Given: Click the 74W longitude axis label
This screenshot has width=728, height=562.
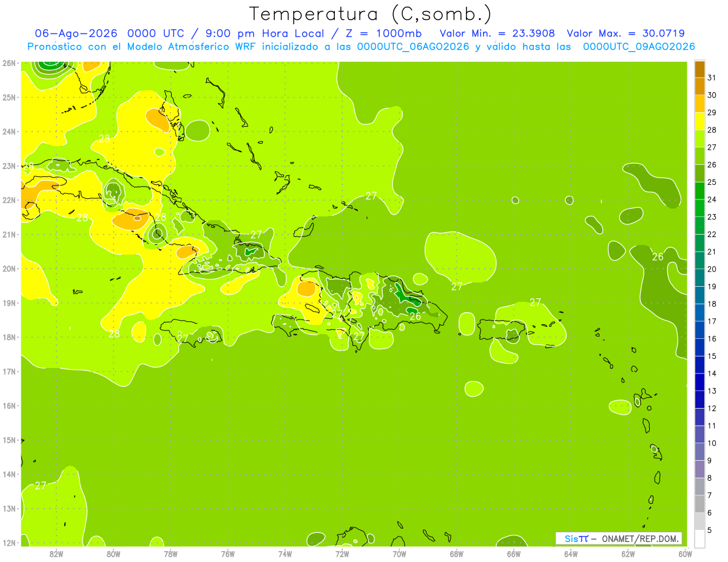Looking at the screenshot, I should [285, 554].
